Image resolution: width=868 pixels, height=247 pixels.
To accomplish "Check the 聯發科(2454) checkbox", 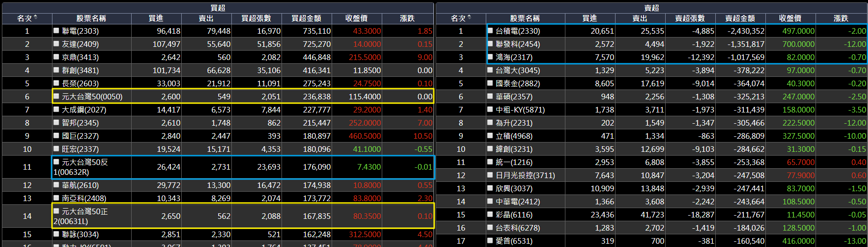I will (x=490, y=44).
